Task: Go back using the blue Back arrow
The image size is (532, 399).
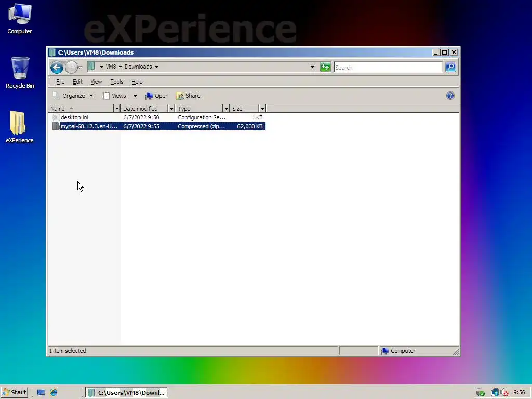Action: pyautogui.click(x=57, y=67)
